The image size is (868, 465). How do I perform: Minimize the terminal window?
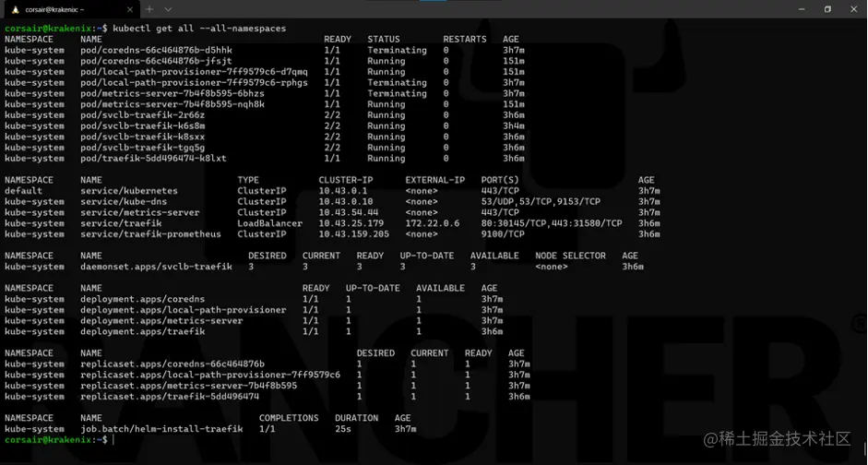803,9
